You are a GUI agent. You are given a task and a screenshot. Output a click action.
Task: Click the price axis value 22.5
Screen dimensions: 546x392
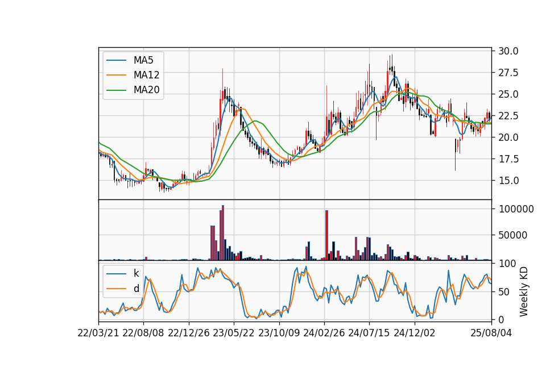(508, 116)
